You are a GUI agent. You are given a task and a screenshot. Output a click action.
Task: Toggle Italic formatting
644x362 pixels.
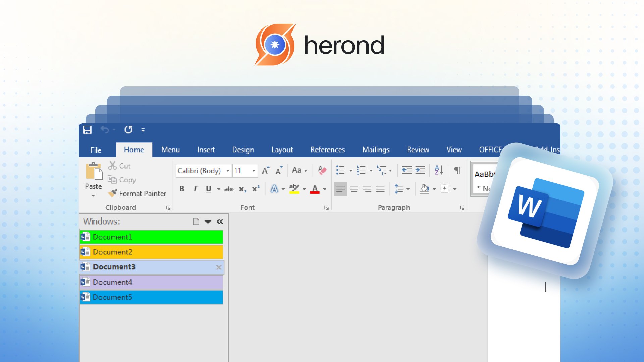coord(195,189)
